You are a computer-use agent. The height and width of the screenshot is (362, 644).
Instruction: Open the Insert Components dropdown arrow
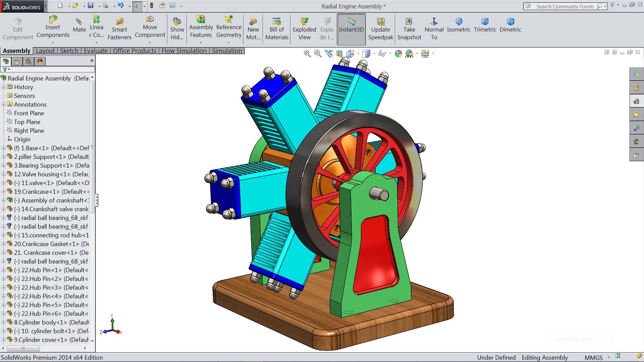53,43
